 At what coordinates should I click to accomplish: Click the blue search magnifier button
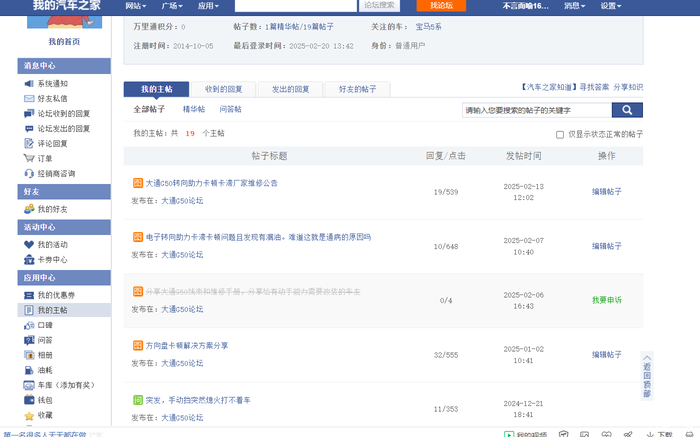click(x=626, y=110)
